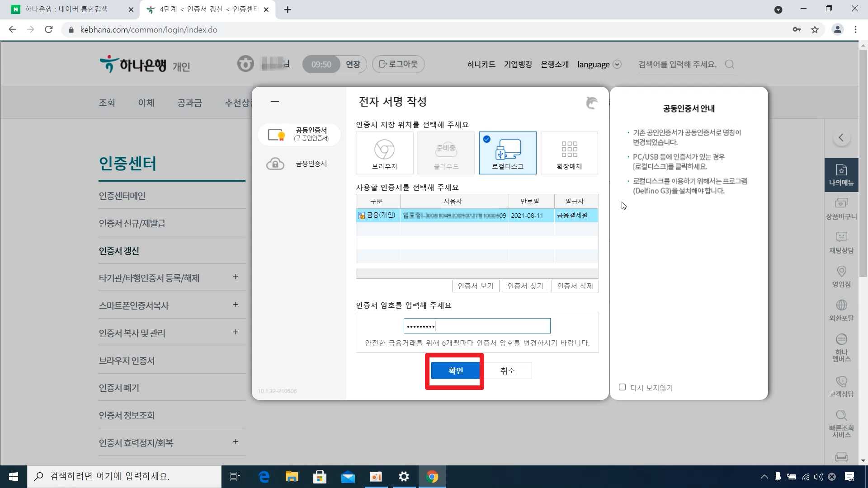Expand 타기관/타행인증서 등록/해제 menu

point(236,277)
